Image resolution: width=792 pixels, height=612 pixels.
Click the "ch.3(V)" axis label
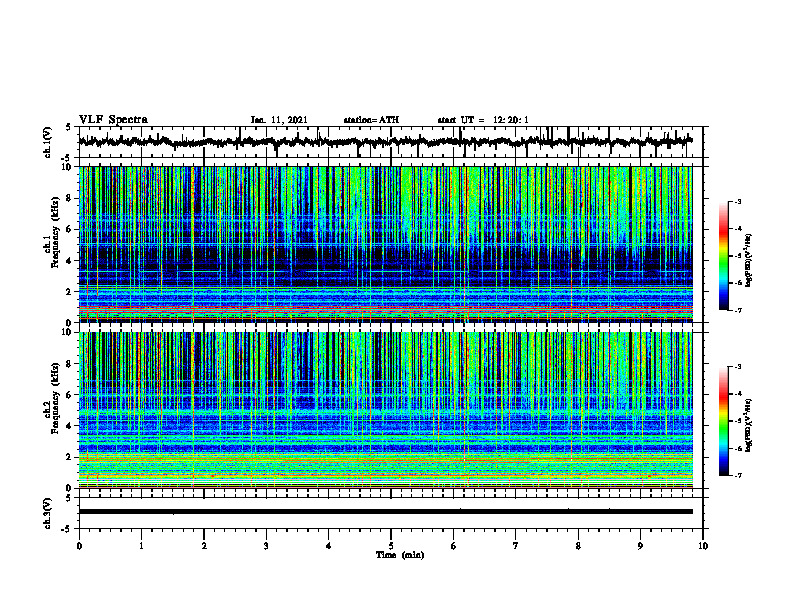[x=48, y=513]
